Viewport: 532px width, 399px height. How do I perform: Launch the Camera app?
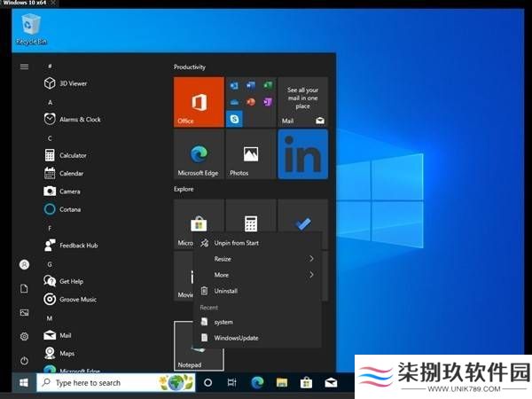click(x=62, y=191)
